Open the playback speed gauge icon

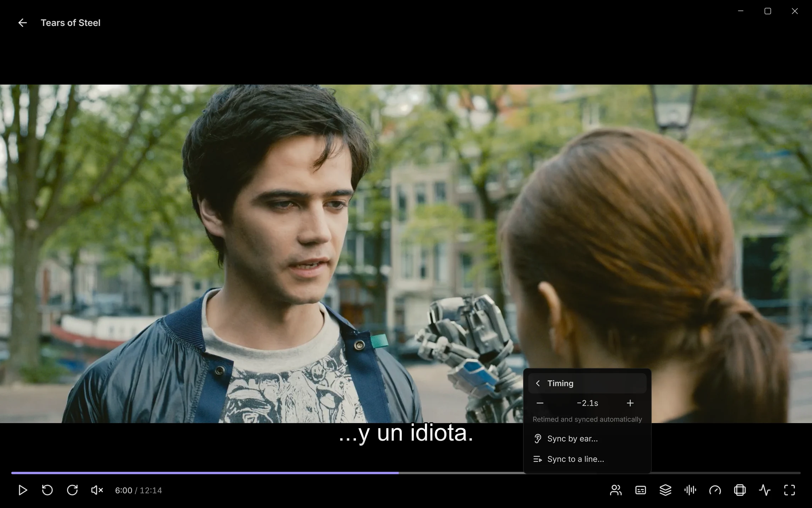[x=715, y=490]
